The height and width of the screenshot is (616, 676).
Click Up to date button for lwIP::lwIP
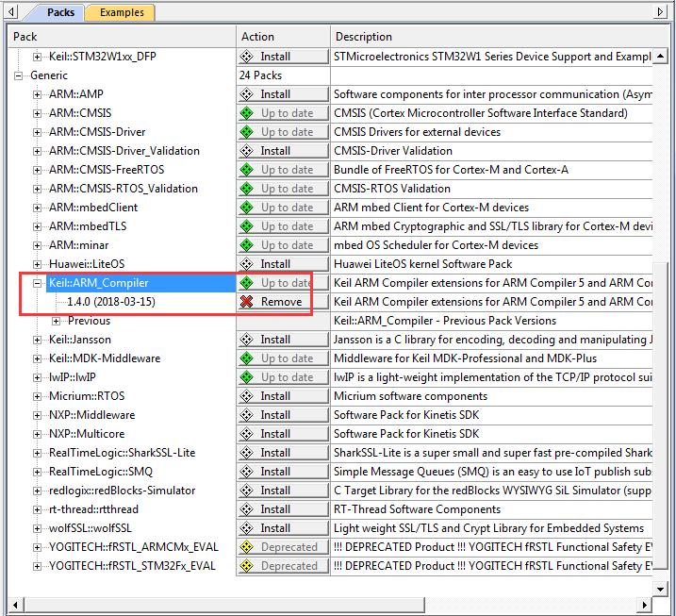pyautogui.click(x=283, y=377)
